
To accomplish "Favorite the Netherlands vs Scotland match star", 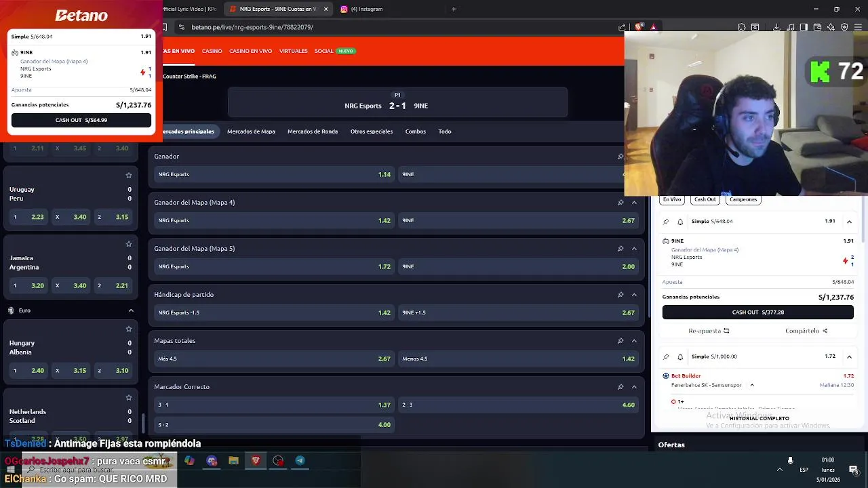I will (x=129, y=398).
